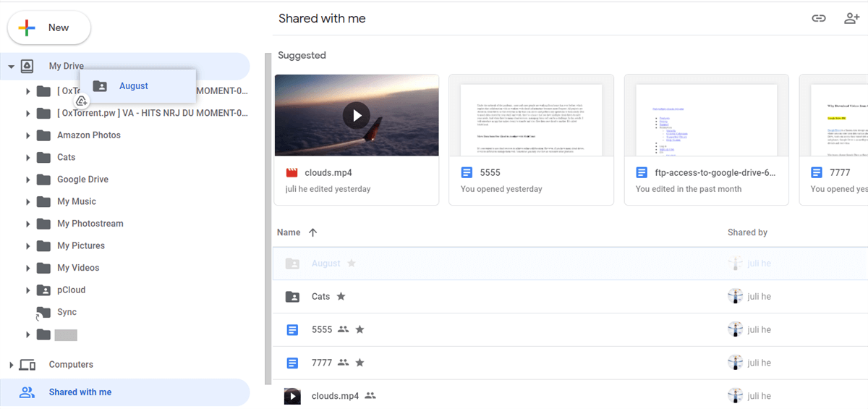Select the 5555 document in file list
The image size is (868, 409).
(x=571, y=330)
